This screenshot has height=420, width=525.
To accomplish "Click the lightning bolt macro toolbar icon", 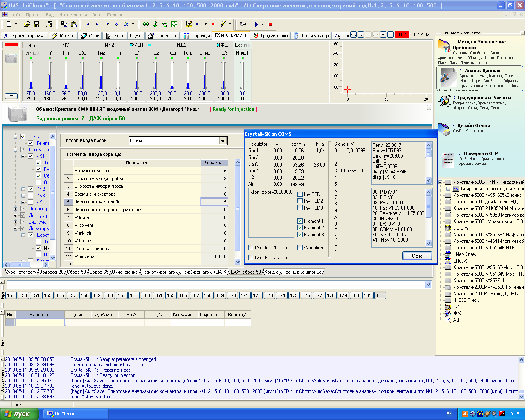I will coord(224,24).
